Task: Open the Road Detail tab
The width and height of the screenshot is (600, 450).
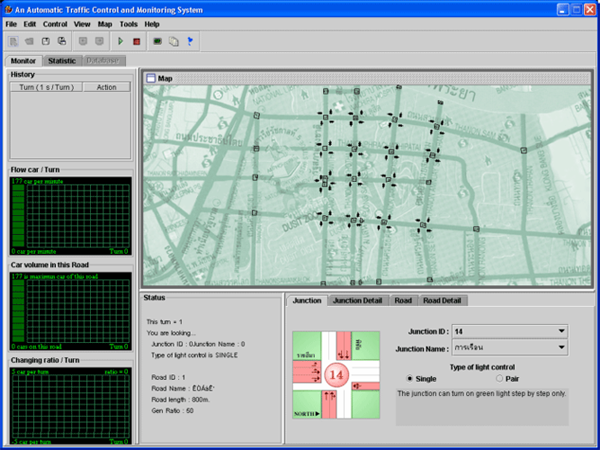Action: coord(441,300)
